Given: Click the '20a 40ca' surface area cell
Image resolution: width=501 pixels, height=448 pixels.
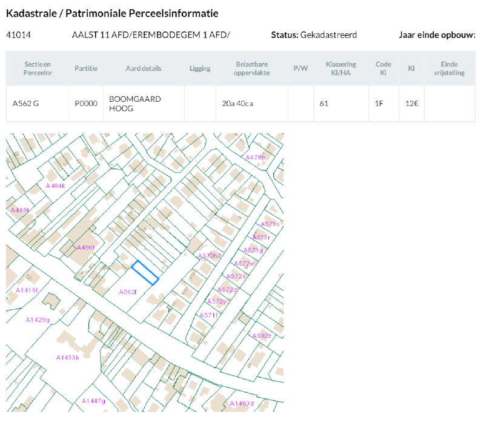Looking at the screenshot, I should click(237, 104).
